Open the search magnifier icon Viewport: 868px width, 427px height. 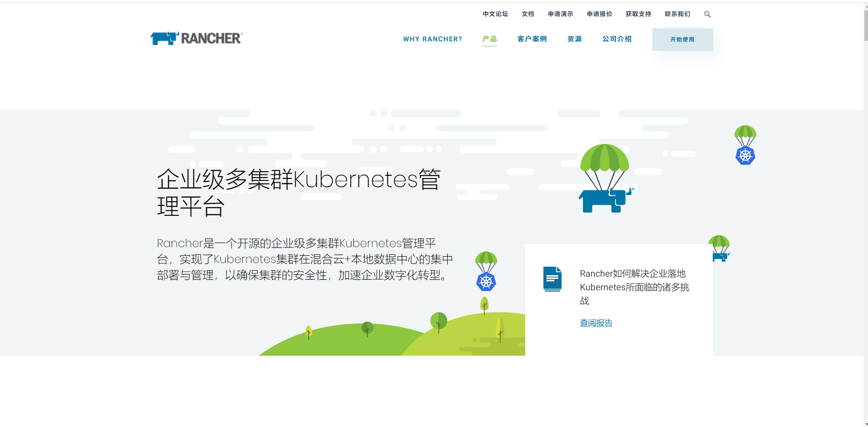tap(707, 15)
